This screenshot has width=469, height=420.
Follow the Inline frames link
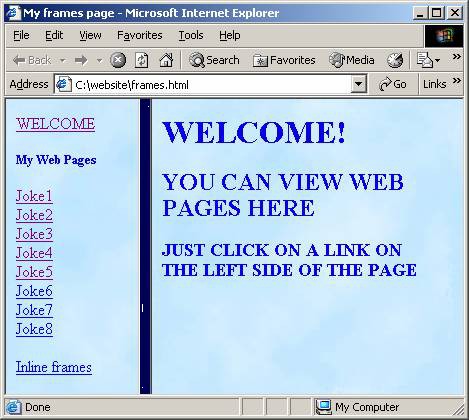click(x=54, y=367)
